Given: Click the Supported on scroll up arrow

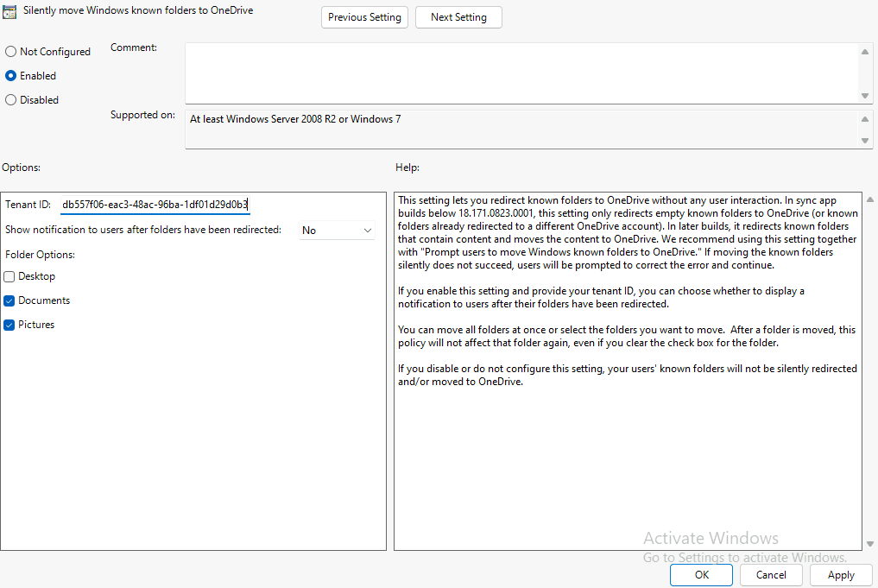Looking at the screenshot, I should [x=865, y=118].
